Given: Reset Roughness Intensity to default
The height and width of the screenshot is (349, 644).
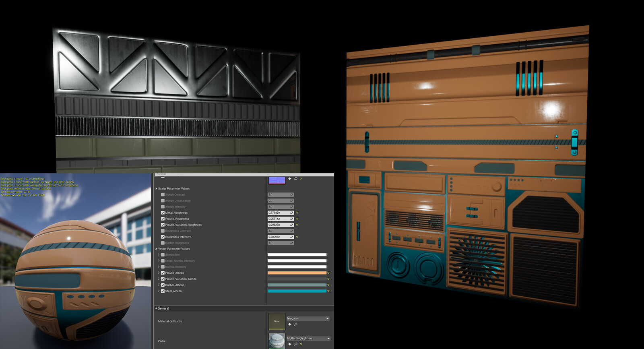Looking at the screenshot, I should coord(297,237).
